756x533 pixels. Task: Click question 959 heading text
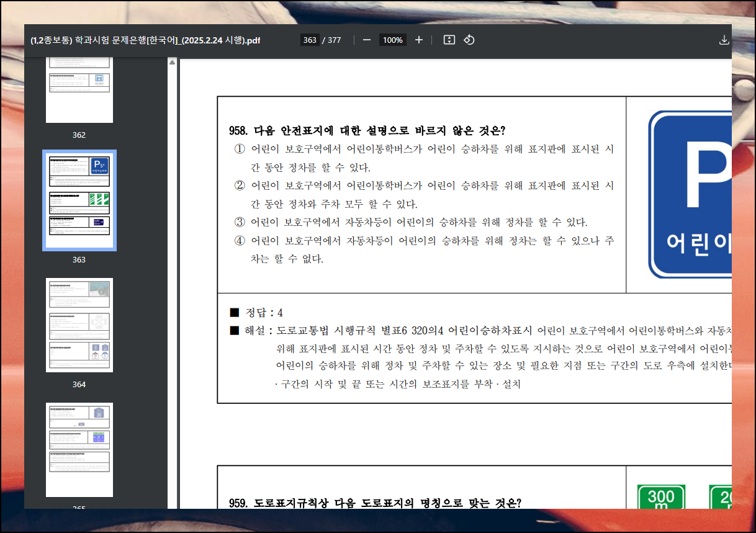point(375,503)
